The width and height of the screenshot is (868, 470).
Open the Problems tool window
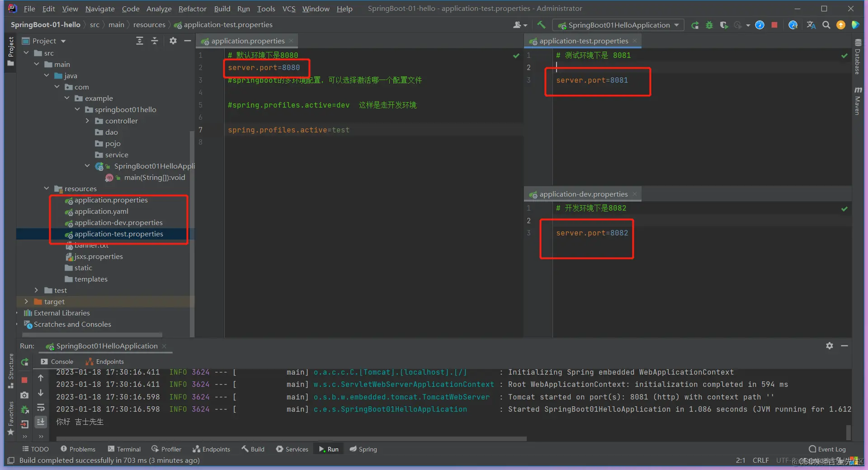point(78,449)
